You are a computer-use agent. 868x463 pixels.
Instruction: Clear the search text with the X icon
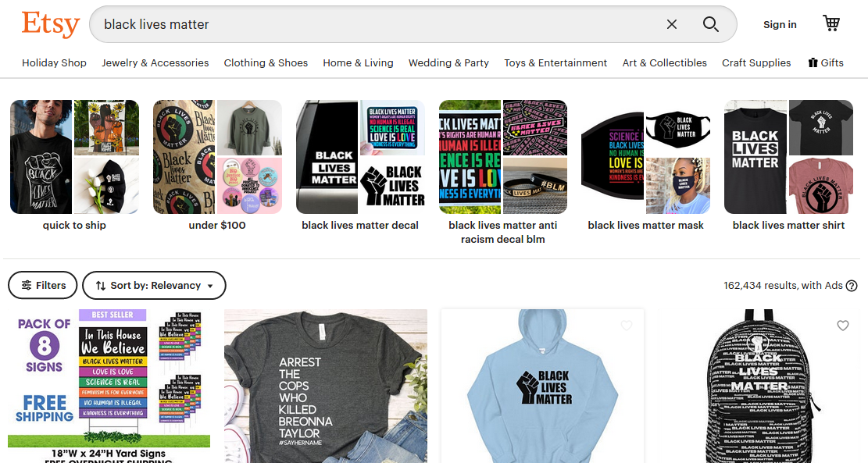[x=671, y=24]
